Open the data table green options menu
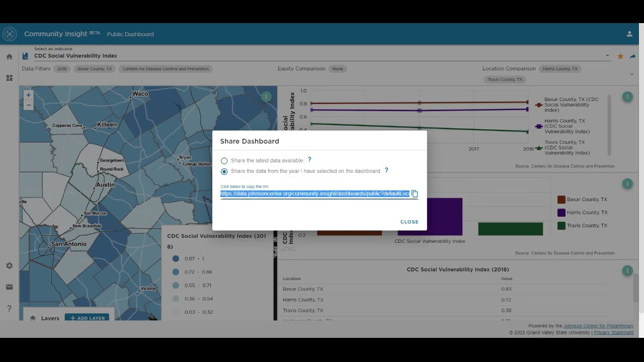This screenshot has width=644, height=362. tap(627, 270)
